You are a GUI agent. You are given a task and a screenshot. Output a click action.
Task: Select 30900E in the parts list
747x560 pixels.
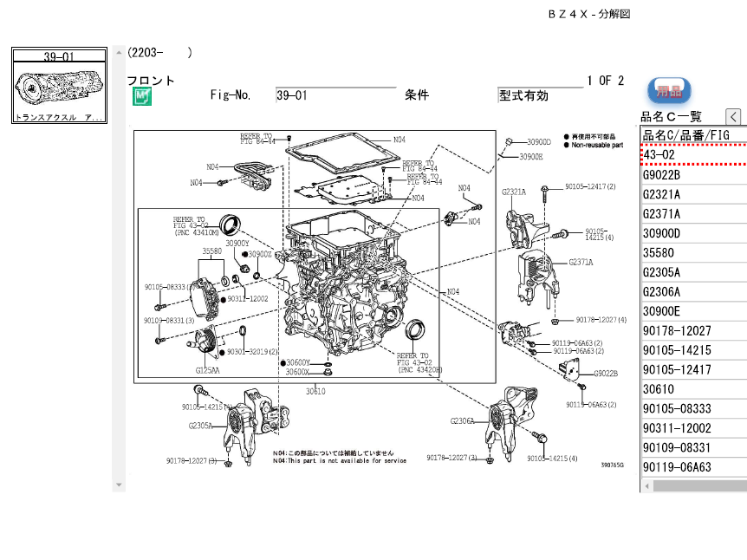[694, 311]
